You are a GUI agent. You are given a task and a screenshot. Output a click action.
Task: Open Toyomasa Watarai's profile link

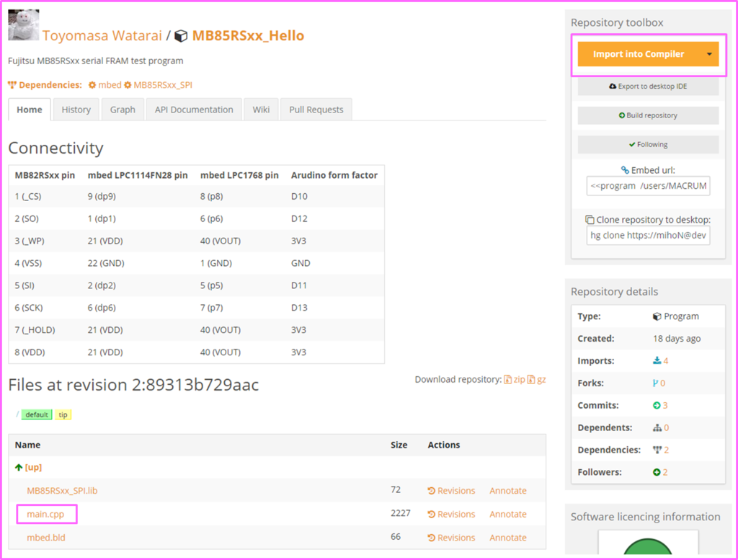click(102, 36)
